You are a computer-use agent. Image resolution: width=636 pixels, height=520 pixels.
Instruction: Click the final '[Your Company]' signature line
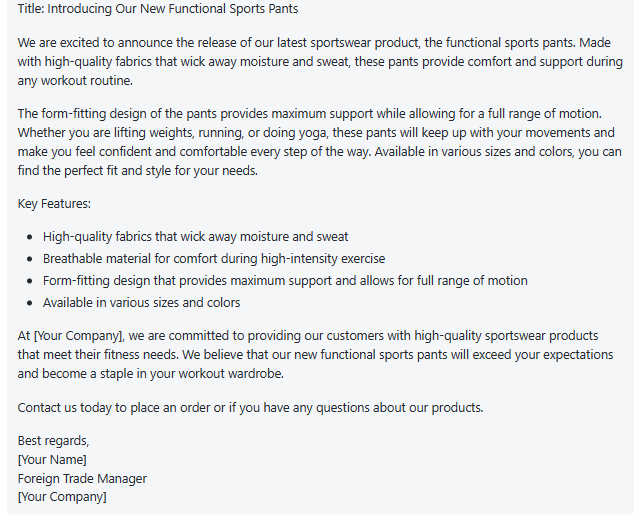point(62,497)
